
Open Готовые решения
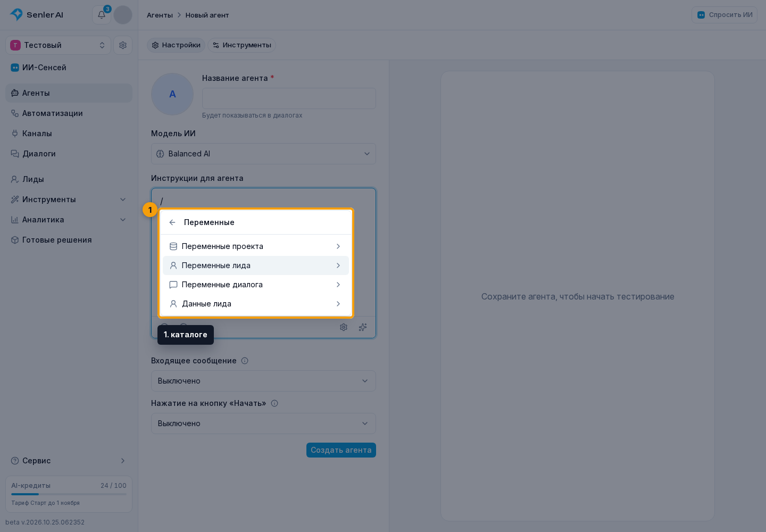click(69, 240)
